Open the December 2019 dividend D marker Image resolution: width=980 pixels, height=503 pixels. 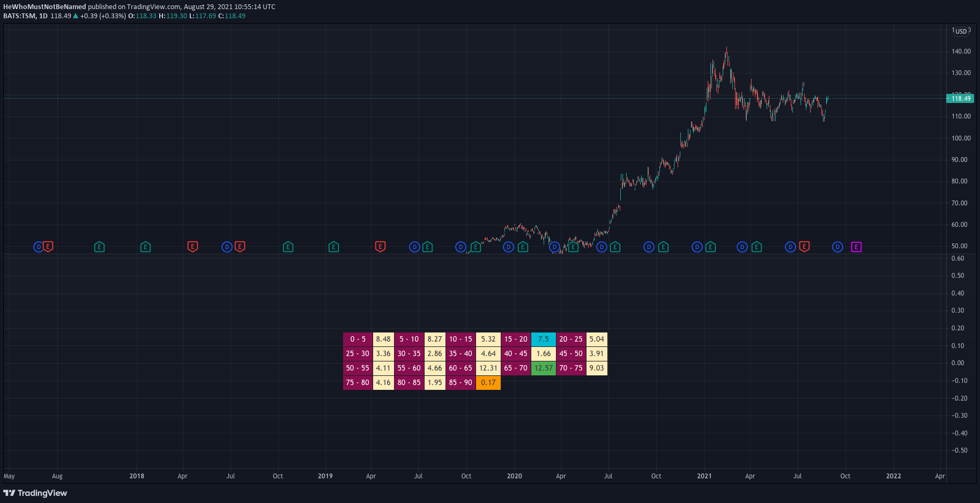point(508,247)
